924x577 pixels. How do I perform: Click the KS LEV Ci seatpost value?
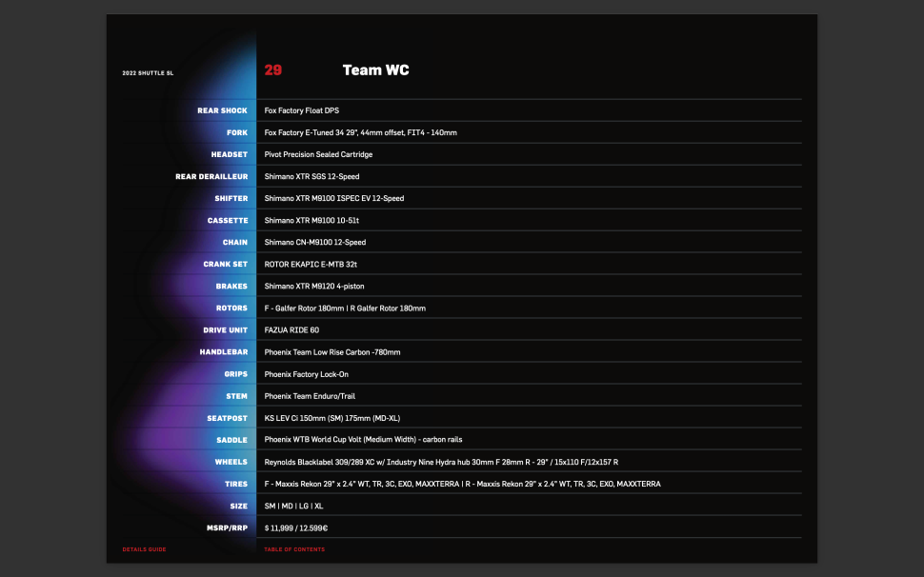coord(334,418)
